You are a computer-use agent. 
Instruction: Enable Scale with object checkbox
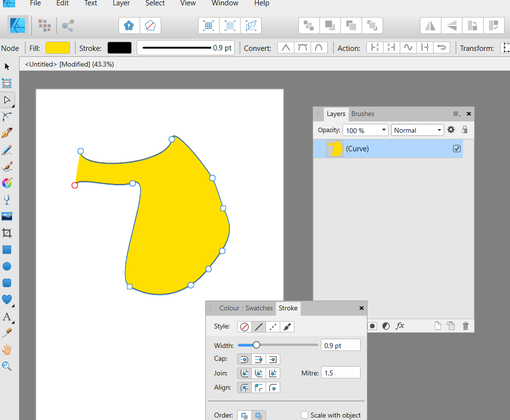[x=304, y=415]
